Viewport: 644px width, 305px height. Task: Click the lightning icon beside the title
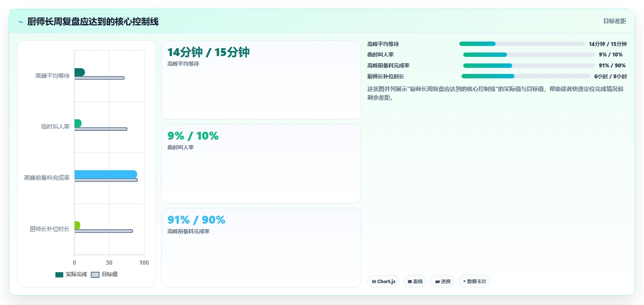tap(21, 22)
